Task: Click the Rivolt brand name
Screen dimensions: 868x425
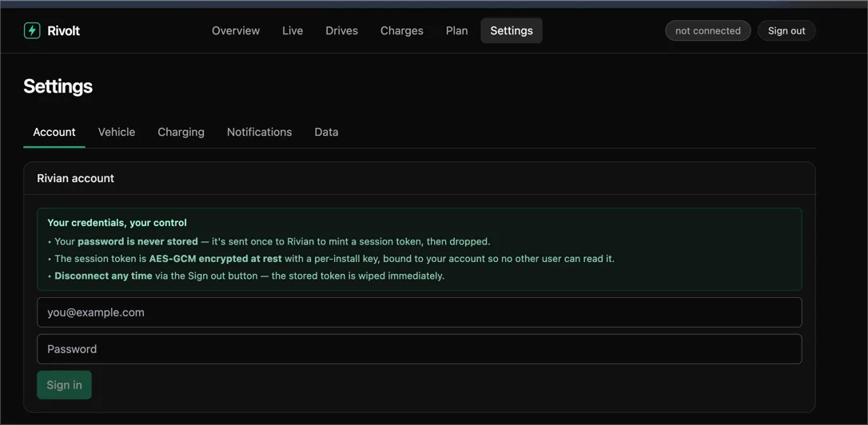Action: 64,31
